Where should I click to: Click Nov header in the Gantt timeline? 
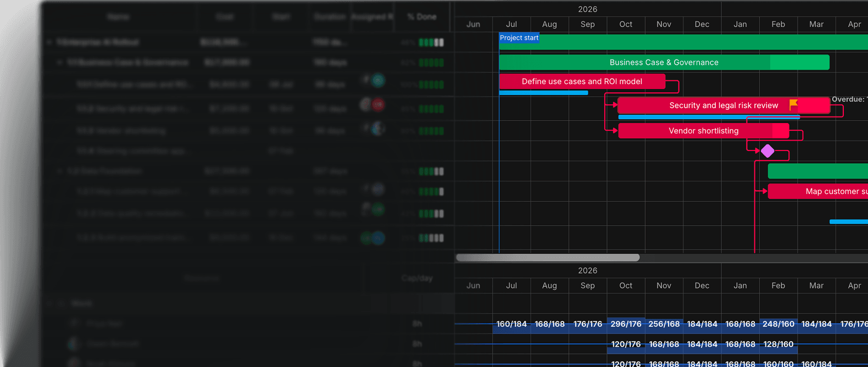coord(664,24)
